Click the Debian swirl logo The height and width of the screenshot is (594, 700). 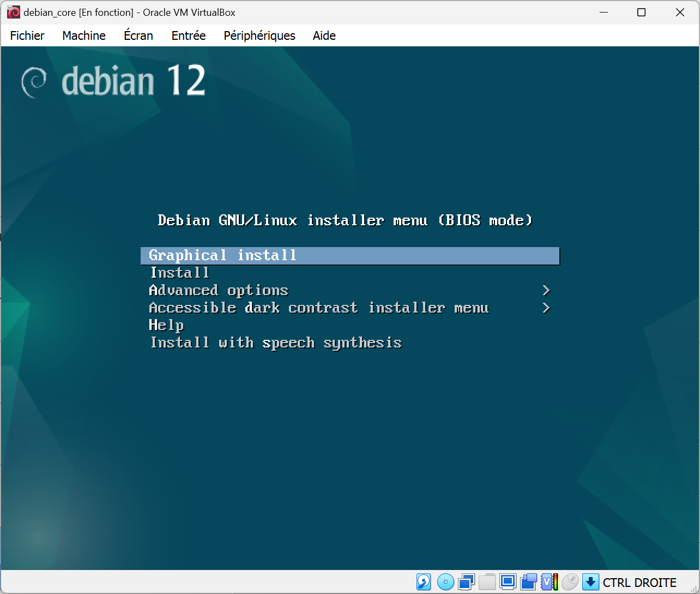34,82
